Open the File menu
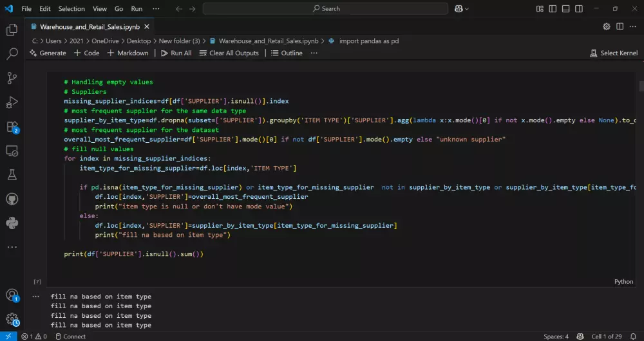 [26, 8]
